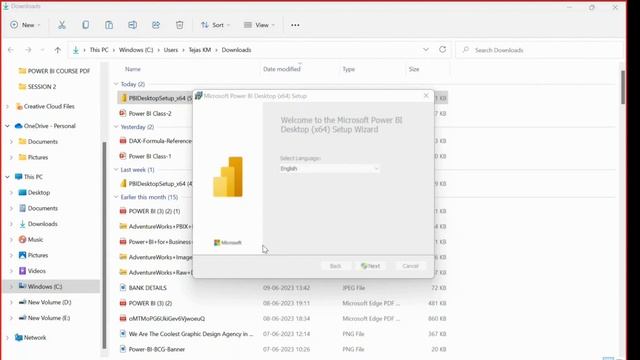The image size is (640, 360).
Task: Click the Creative Cloud Files folder icon
Action: (19, 106)
